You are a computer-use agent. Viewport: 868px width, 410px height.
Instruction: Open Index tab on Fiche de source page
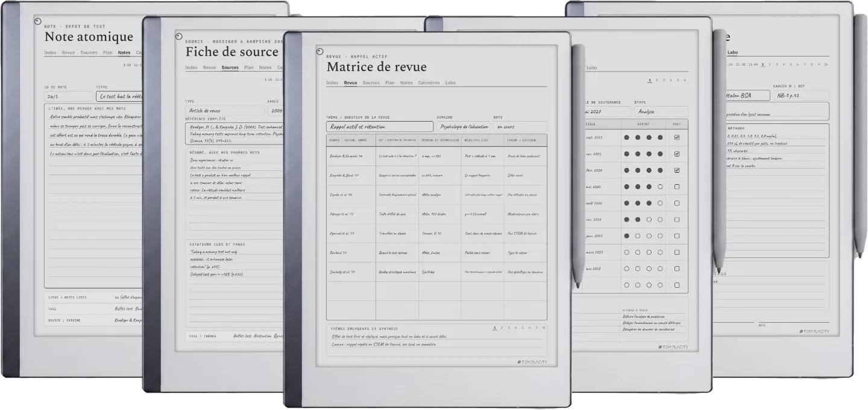point(191,67)
